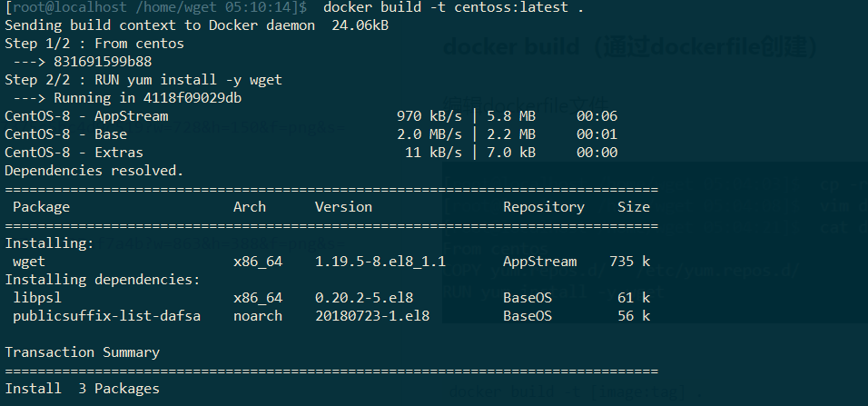Click the 'Transaction Summary' heading
This screenshot has height=406, width=868.
click(x=82, y=352)
